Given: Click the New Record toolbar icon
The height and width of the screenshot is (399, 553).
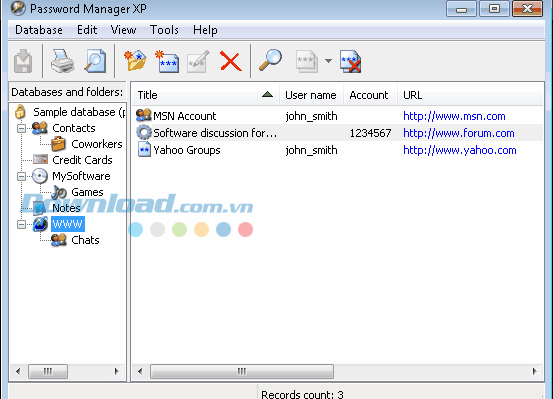Looking at the screenshot, I should [167, 61].
